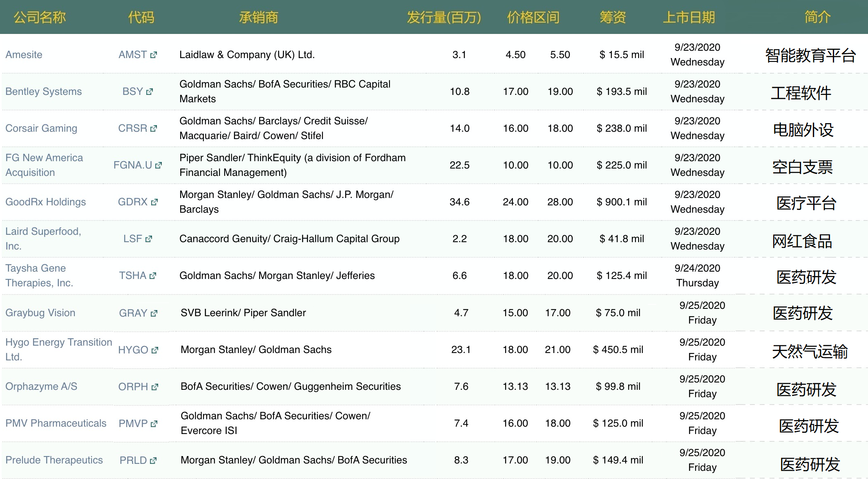Viewport: 868px width, 479px height.
Task: Click the BSY ticker symbol
Action: 133,91
